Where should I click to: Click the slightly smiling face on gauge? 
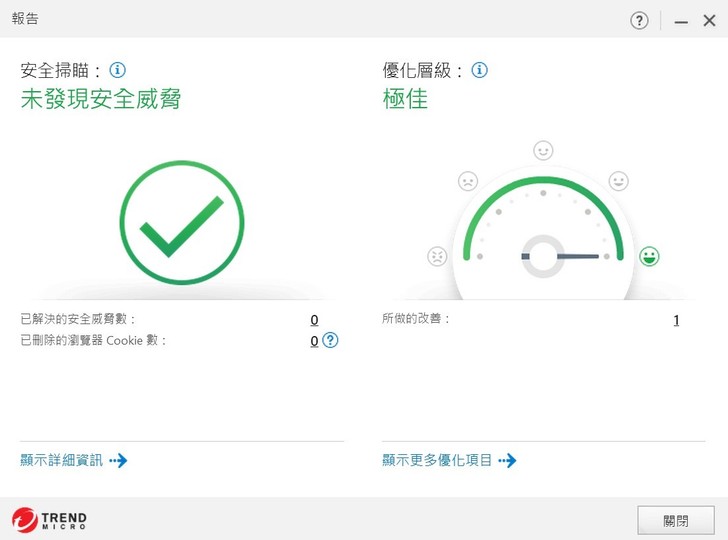pos(619,181)
